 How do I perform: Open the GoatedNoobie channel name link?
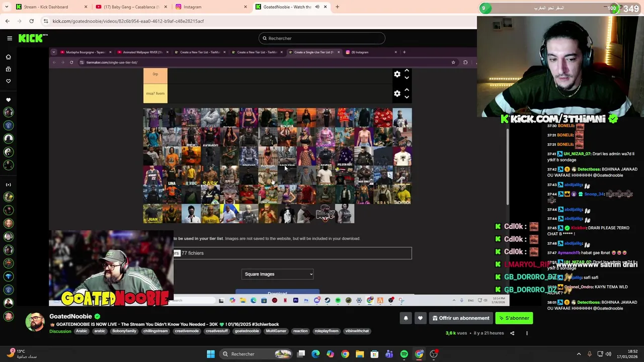[x=70, y=316]
